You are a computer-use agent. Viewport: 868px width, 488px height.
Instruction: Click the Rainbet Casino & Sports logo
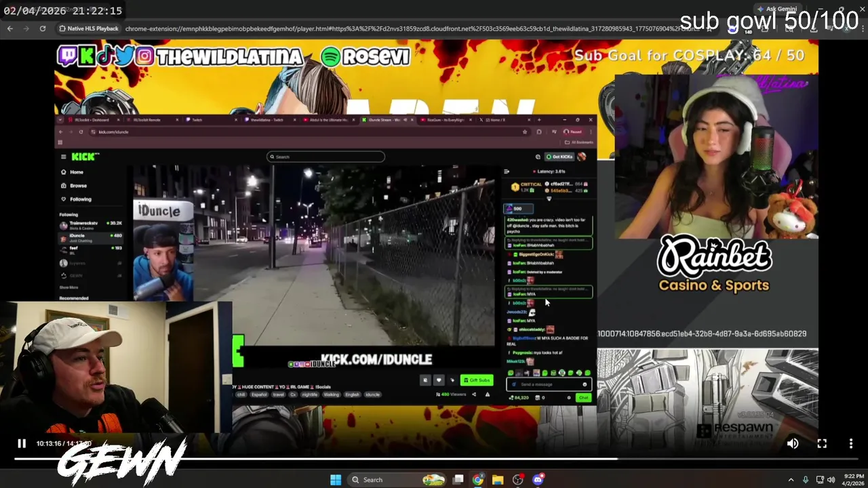[x=713, y=264]
